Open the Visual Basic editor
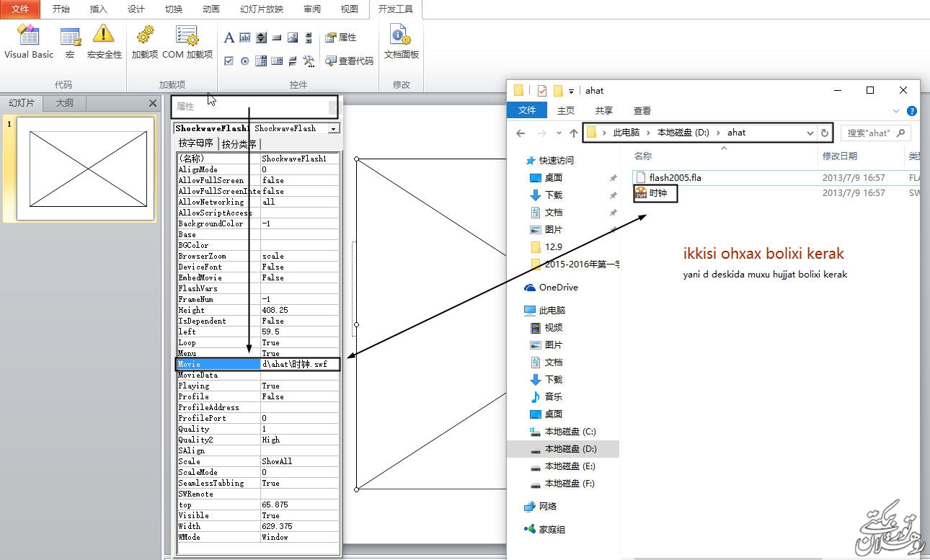This screenshot has height=560, width=930. 29,42
